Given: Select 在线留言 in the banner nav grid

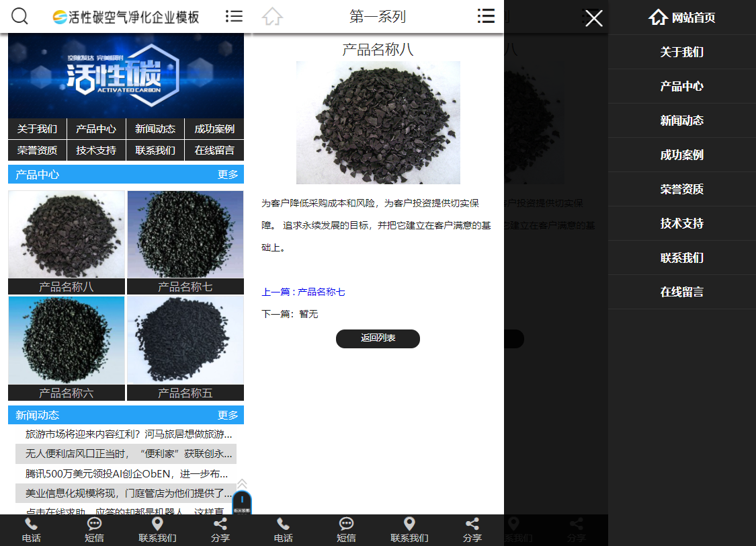Looking at the screenshot, I should 214,150.
